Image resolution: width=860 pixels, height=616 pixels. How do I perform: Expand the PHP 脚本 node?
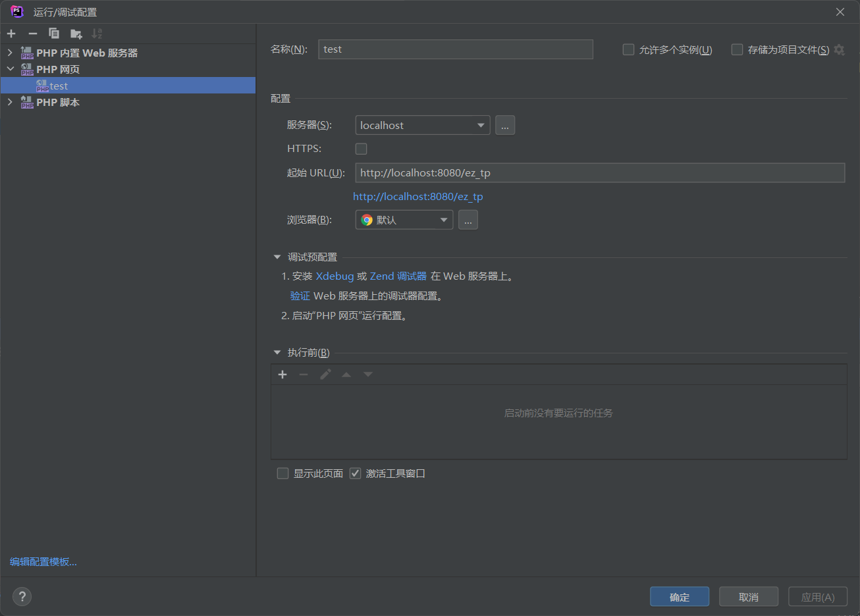[x=10, y=102]
